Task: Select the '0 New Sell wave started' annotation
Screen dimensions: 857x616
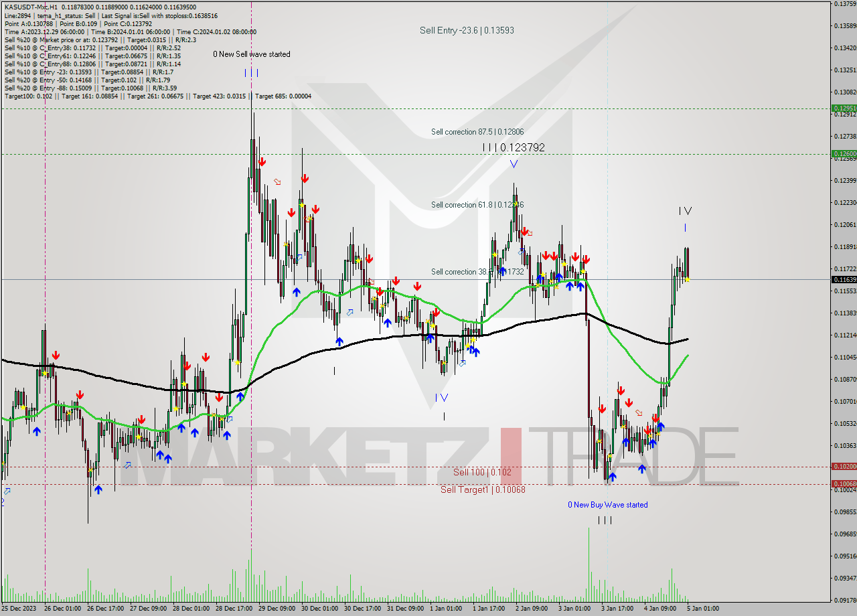Action: (252, 54)
